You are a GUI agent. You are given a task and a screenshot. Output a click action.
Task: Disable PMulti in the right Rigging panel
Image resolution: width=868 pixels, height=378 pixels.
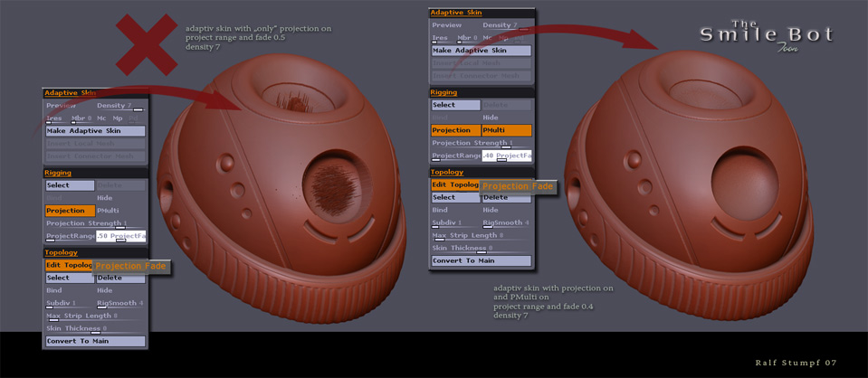coord(506,130)
